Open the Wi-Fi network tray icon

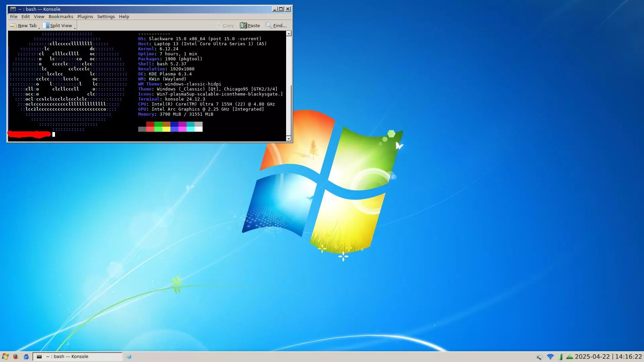[x=550, y=357]
